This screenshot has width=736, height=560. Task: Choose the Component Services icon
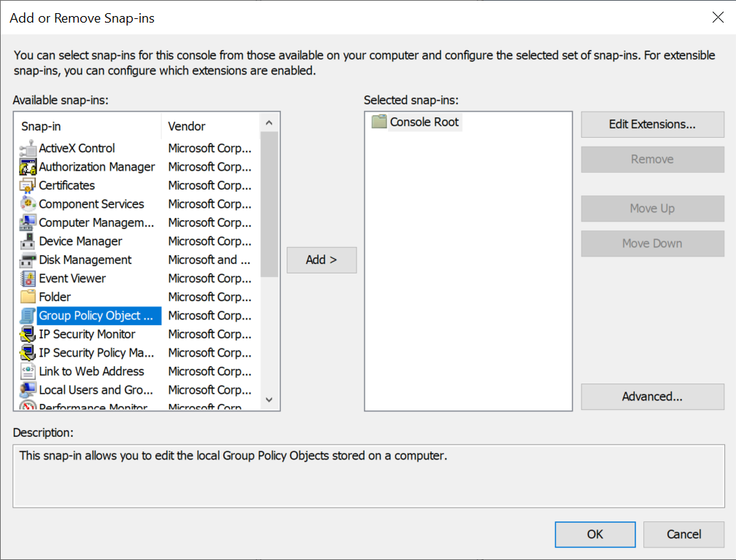[x=28, y=204]
